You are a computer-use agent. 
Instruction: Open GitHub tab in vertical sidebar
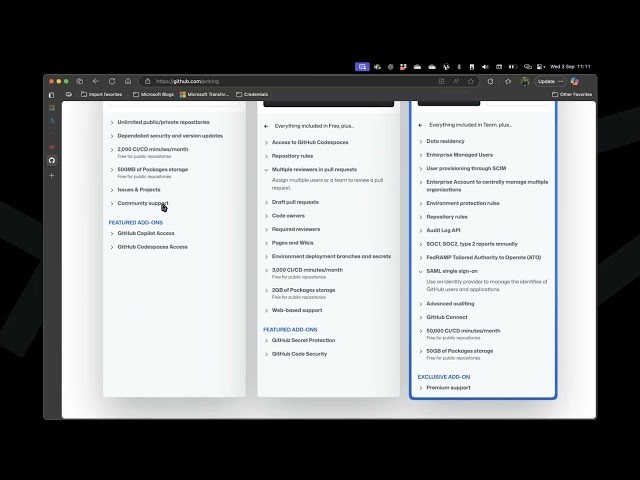(x=51, y=160)
